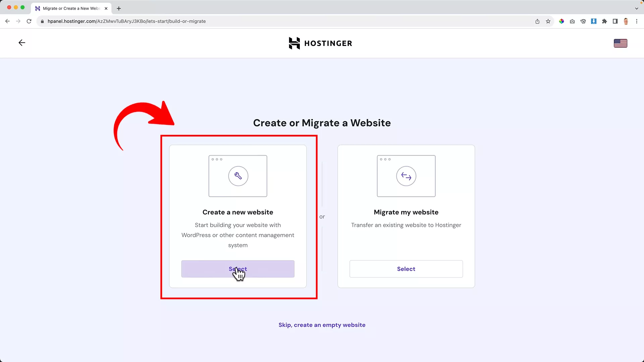Click the wrench icon on Create website card
This screenshot has width=644, height=362.
(238, 176)
